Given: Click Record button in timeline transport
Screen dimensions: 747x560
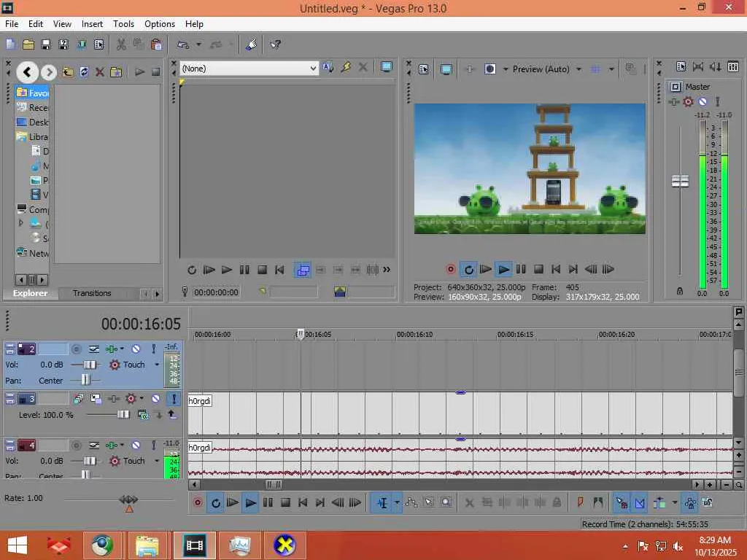Looking at the screenshot, I should click(198, 503).
